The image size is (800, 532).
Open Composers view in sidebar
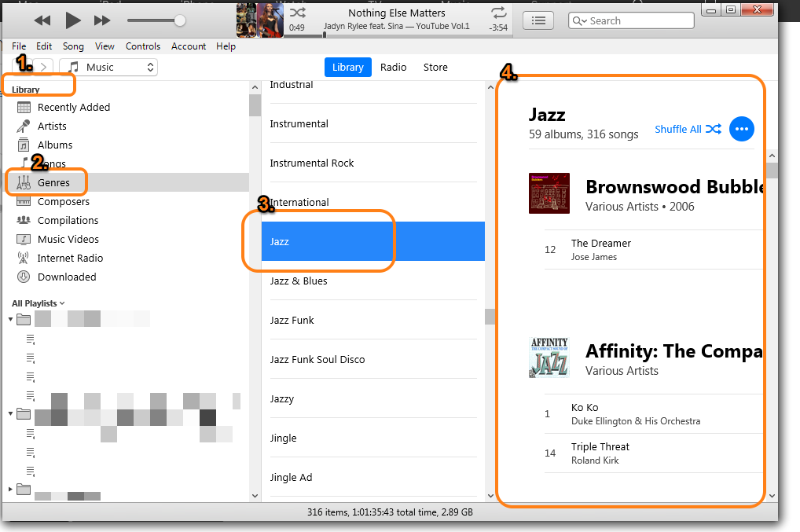click(x=64, y=201)
